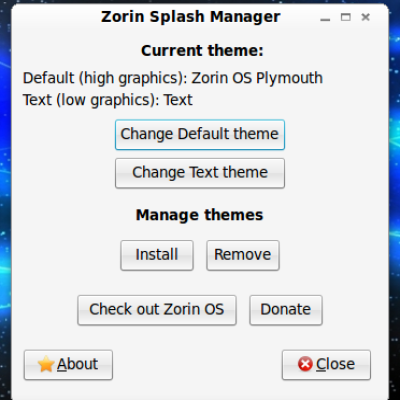Close the window using titlebar X
This screenshot has height=400, width=400.
[366, 17]
